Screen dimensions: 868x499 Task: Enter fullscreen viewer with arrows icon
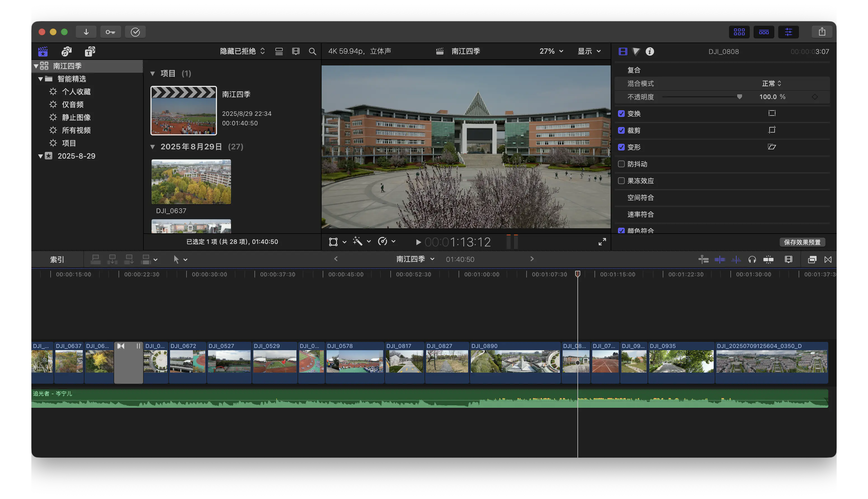pyautogui.click(x=602, y=242)
